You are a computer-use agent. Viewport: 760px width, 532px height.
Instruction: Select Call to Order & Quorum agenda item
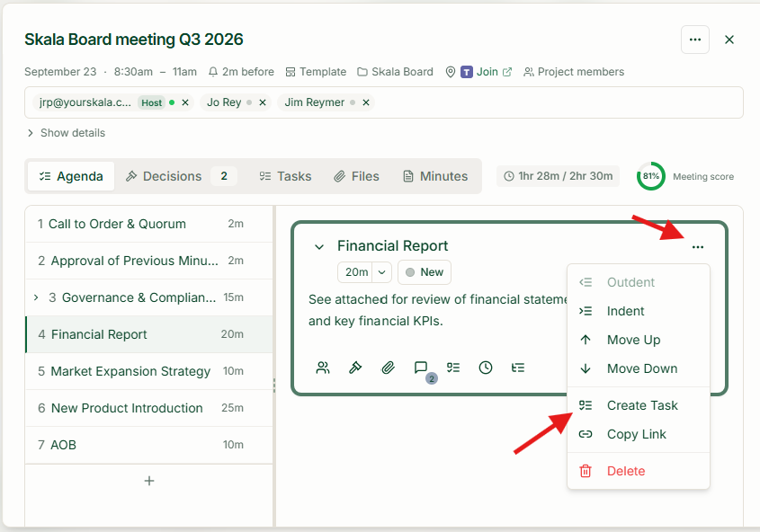coord(148,224)
